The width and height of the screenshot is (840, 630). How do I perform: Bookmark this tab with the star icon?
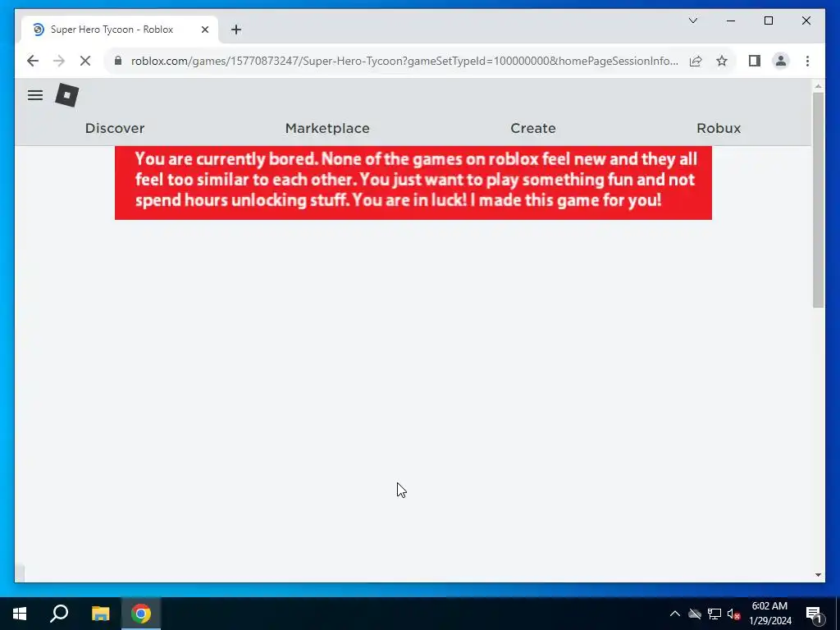point(722,61)
